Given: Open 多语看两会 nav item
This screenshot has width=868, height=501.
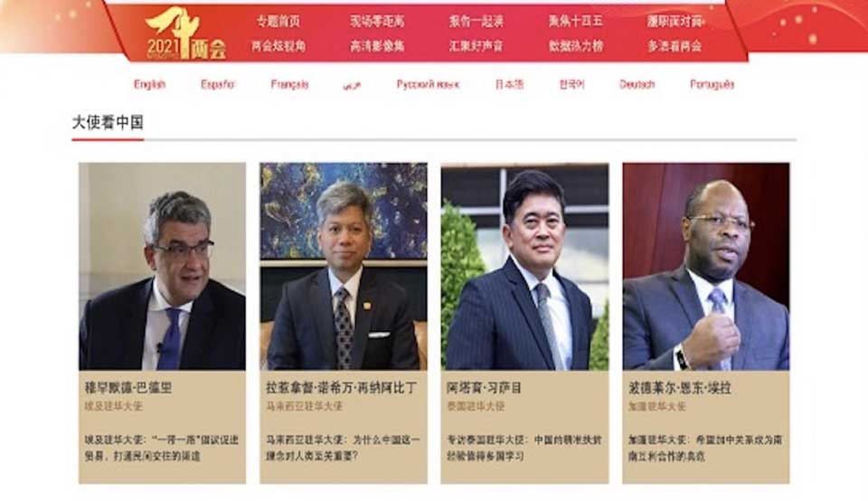Looking at the screenshot, I should coord(675,46).
